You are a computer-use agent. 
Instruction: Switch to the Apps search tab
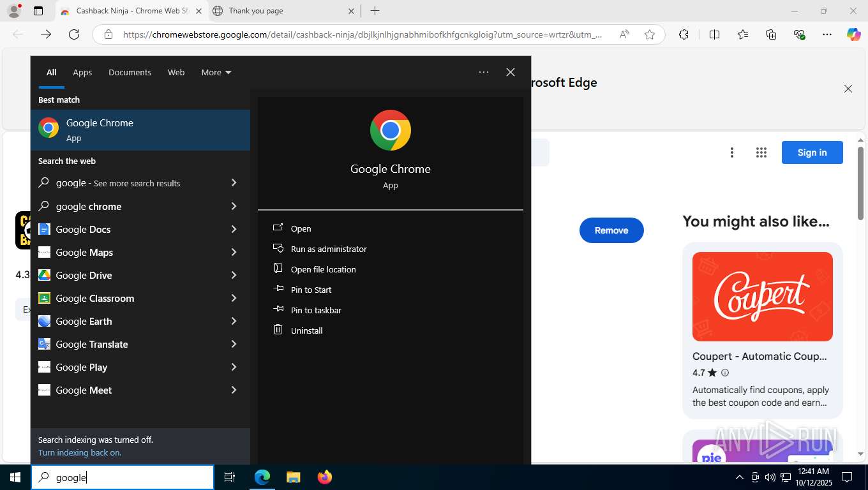(82, 72)
